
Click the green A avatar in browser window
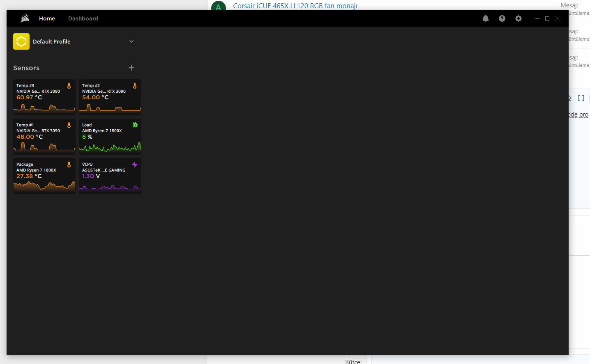point(218,6)
